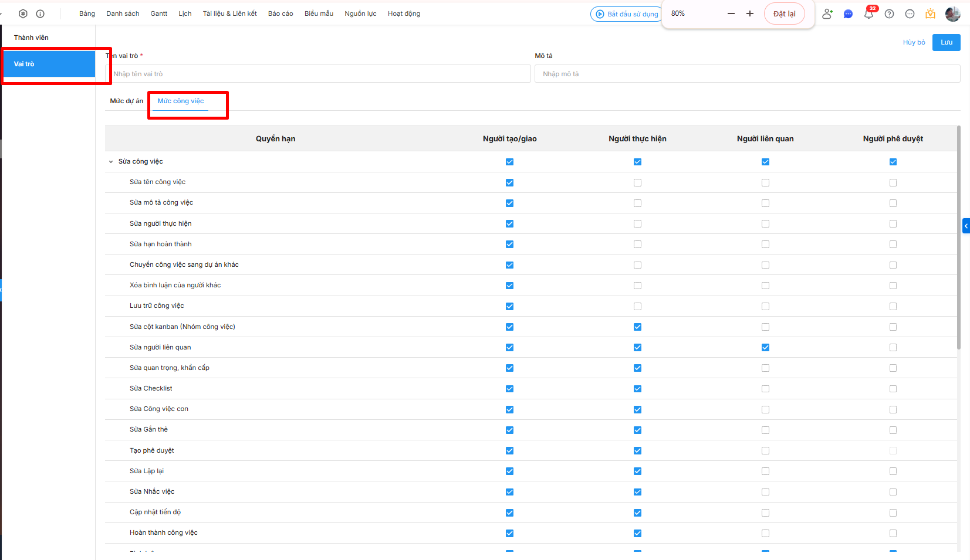The width and height of the screenshot is (970, 560).
Task: Open the Gantt view menu
Action: [x=158, y=13]
